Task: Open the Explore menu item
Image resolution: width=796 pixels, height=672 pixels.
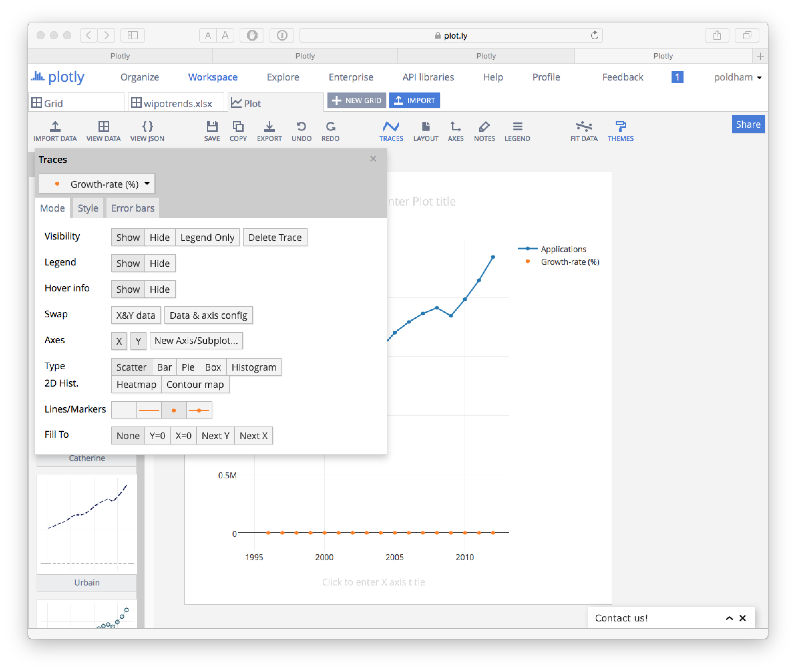Action: click(283, 77)
